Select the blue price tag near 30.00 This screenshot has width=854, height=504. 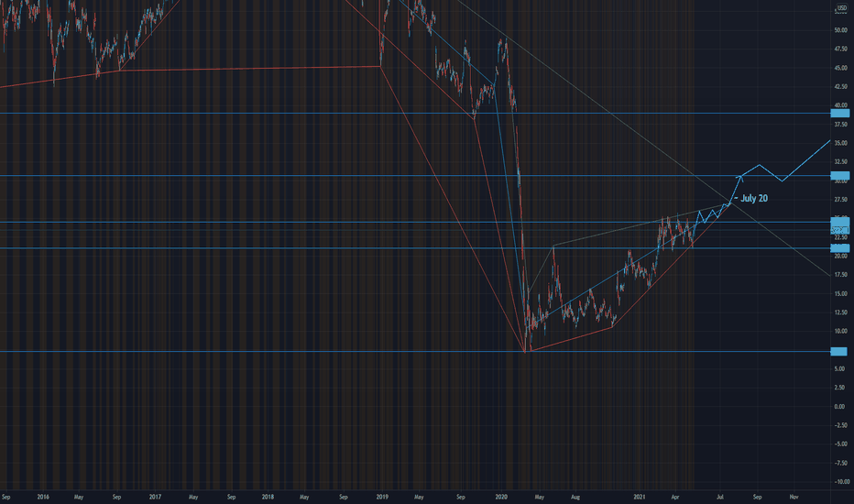tap(839, 175)
